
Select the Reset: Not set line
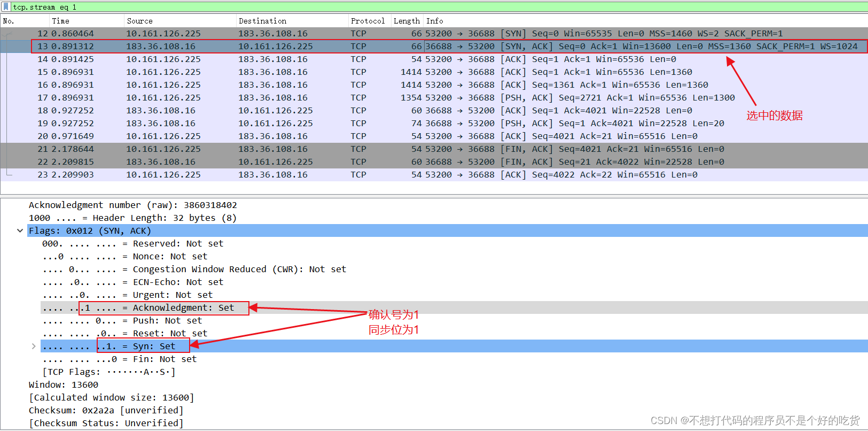(125, 334)
